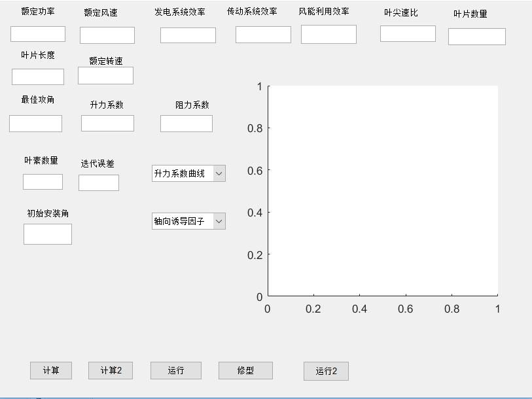Click the 初始安装角 text box
Screen dimensions: 532x399
click(x=48, y=234)
